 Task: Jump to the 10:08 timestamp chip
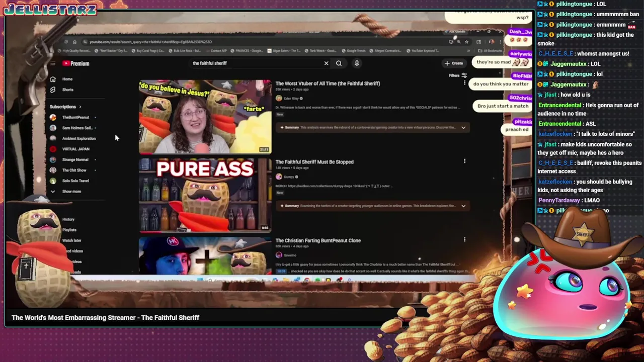[281, 271]
